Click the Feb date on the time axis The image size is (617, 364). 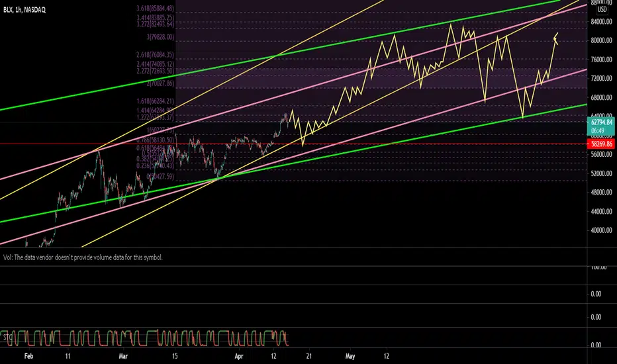(x=28, y=356)
